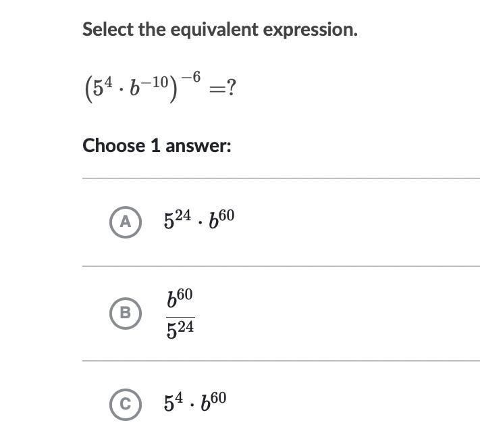Click the fraction bar in option B
This screenshot has width=480, height=448.
click(180, 316)
